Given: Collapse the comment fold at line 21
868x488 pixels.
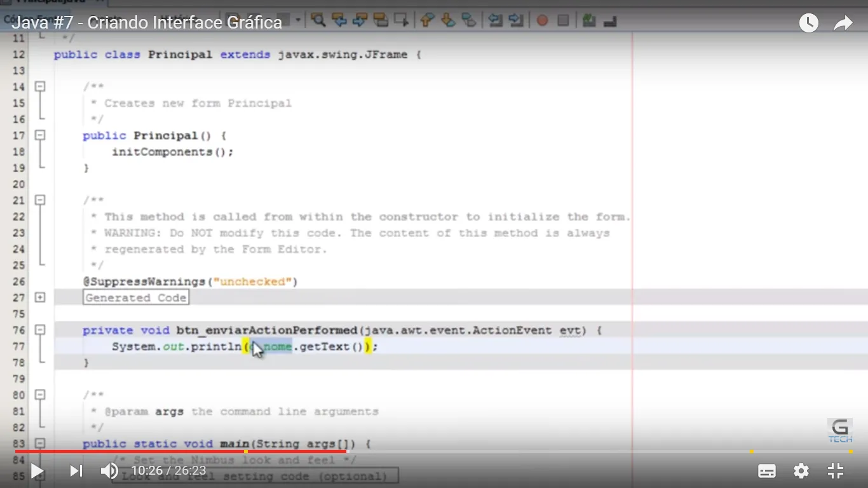Looking at the screenshot, I should click(x=40, y=200).
